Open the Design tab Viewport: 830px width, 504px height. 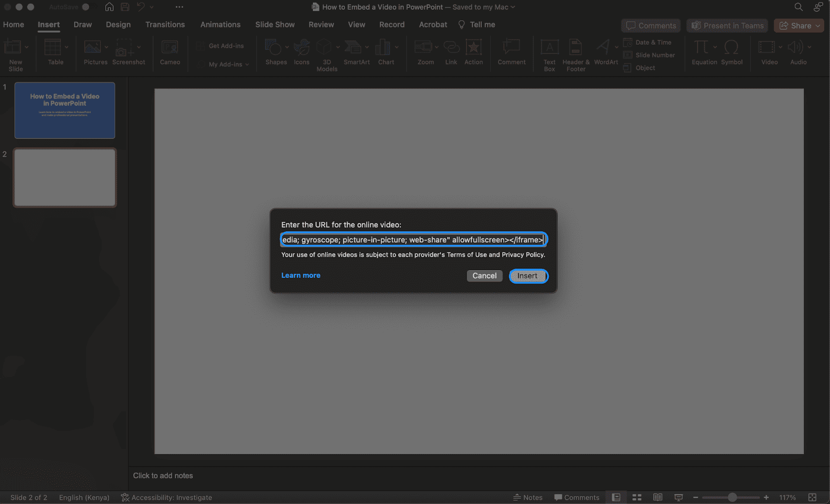tap(118, 24)
